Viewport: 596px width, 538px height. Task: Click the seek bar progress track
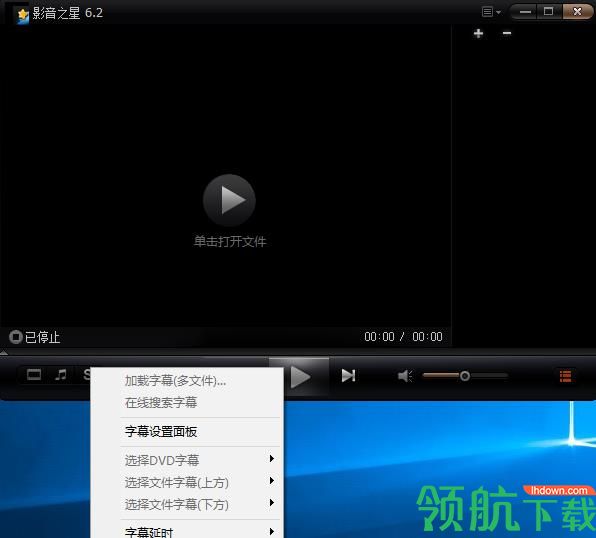click(298, 352)
